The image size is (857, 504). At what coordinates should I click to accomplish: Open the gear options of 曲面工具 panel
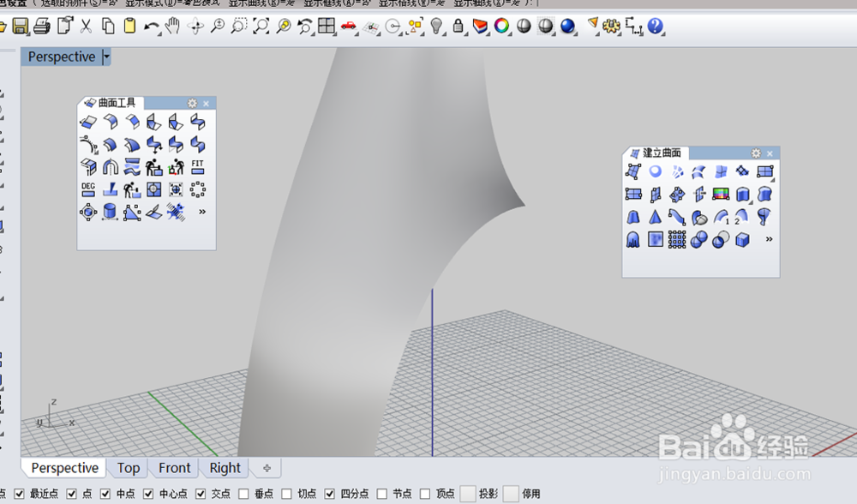coord(192,104)
